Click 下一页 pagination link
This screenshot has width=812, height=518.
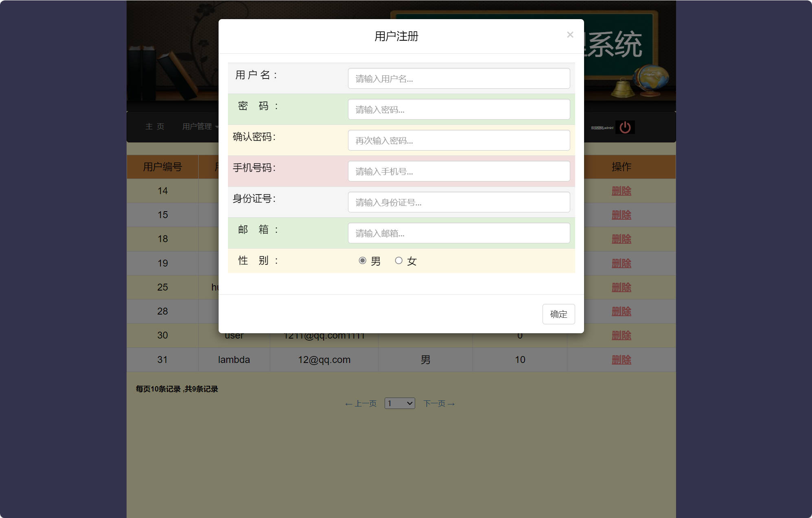click(439, 403)
